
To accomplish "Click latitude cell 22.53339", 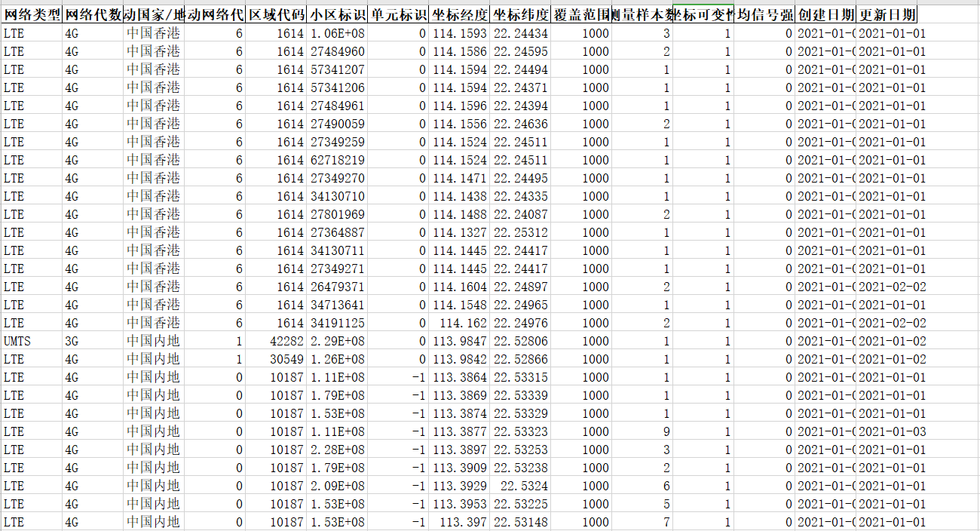I will point(520,395).
